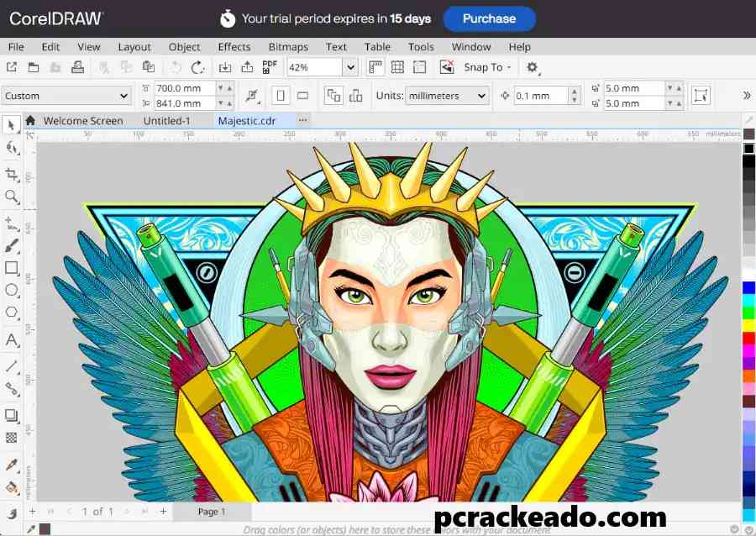The image size is (756, 536).
Task: Toggle the show grid button
Action: (397, 67)
